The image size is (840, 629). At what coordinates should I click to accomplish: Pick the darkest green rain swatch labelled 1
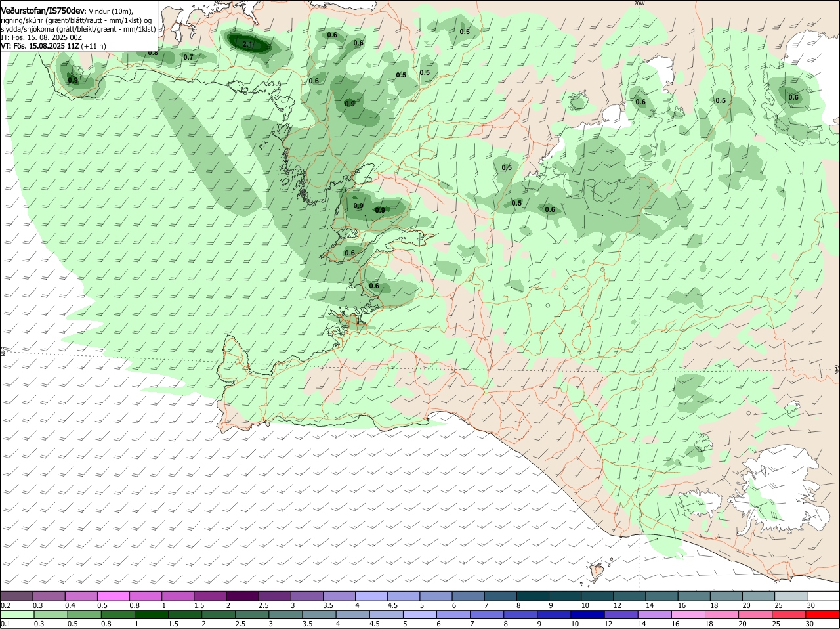pyautogui.click(x=151, y=615)
